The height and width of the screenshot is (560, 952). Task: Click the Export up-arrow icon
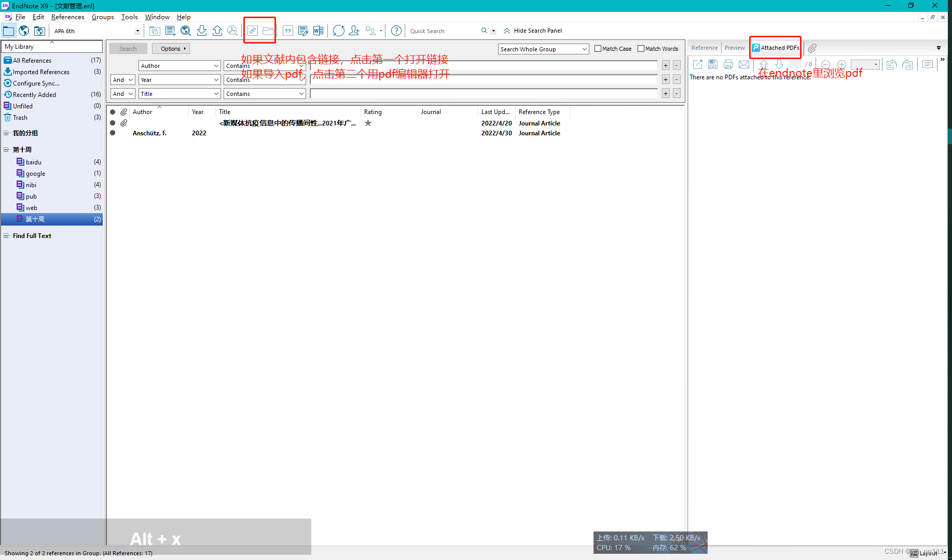(217, 31)
